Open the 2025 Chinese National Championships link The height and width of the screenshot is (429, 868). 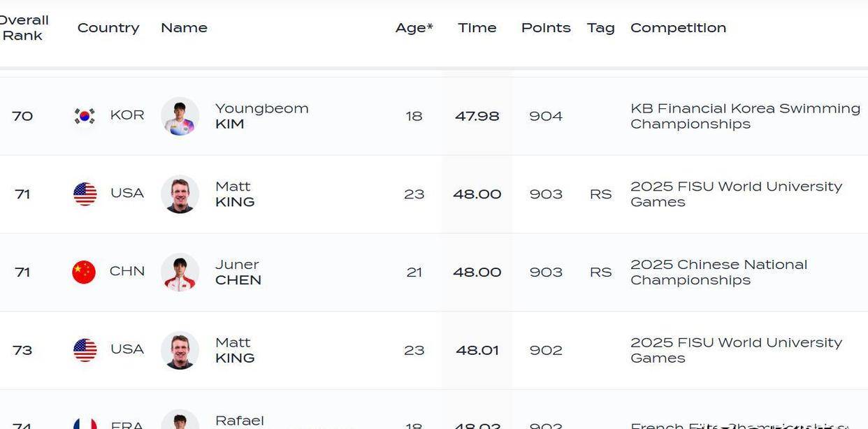(718, 272)
